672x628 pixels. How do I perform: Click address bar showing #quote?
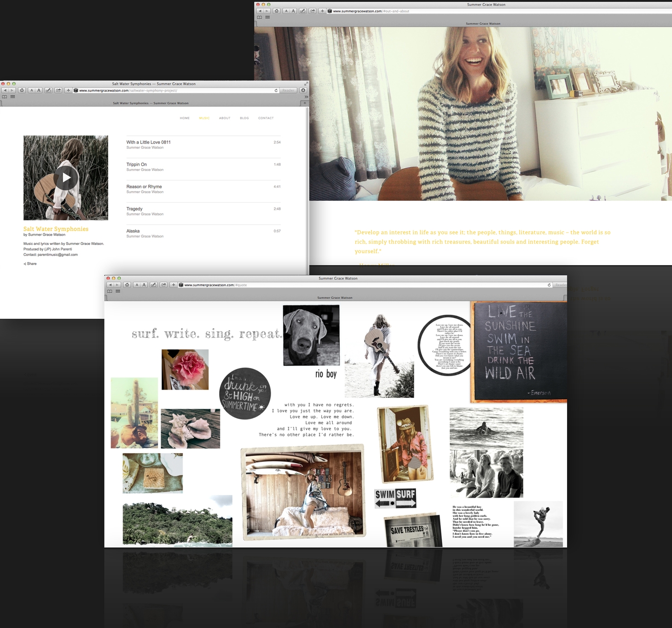coord(365,285)
